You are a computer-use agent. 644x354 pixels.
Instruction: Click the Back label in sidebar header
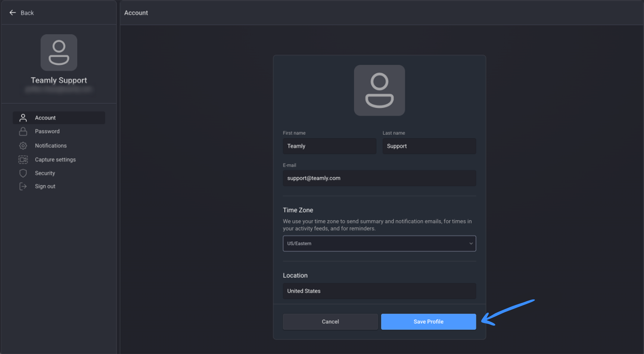tap(27, 13)
